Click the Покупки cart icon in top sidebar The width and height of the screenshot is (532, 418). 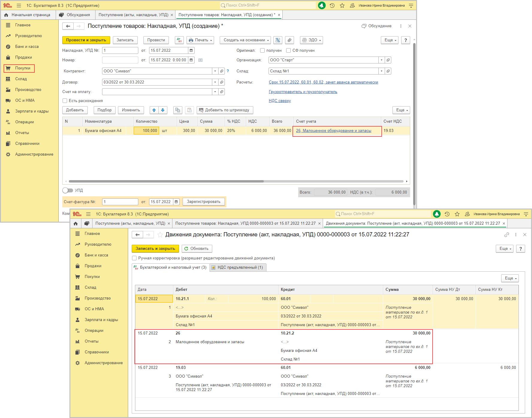[x=8, y=68]
